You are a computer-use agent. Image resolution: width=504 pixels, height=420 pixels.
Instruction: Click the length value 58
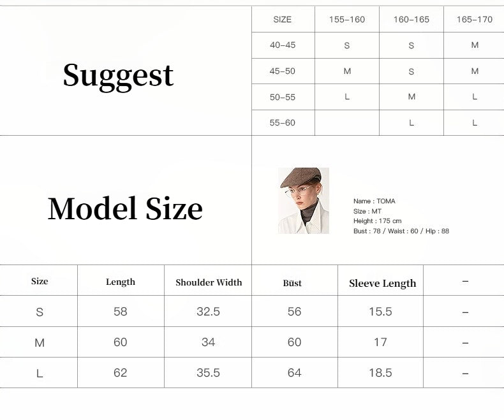pos(121,312)
